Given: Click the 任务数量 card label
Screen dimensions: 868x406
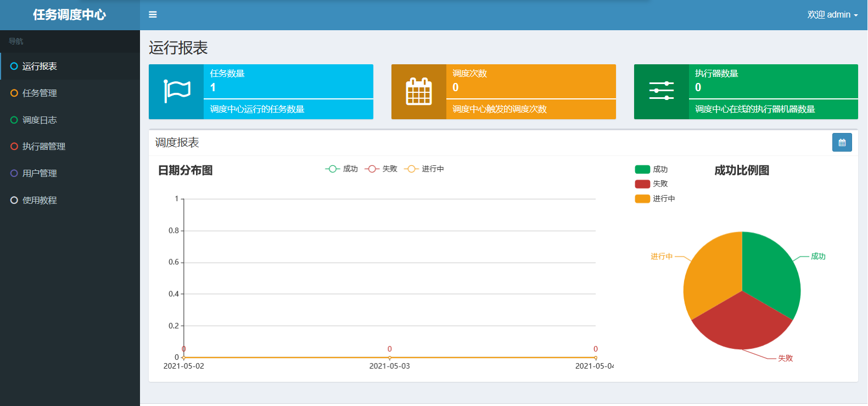Looking at the screenshot, I should 227,74.
